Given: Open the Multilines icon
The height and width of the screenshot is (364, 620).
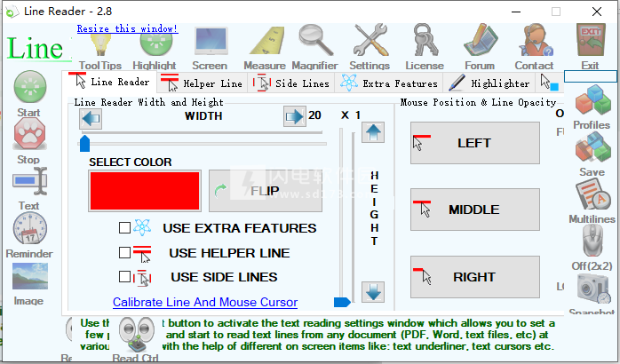Looking at the screenshot, I should 593,195.
